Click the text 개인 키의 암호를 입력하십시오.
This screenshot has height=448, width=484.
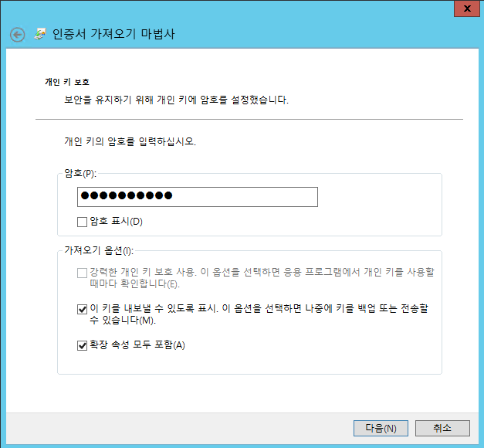130,141
